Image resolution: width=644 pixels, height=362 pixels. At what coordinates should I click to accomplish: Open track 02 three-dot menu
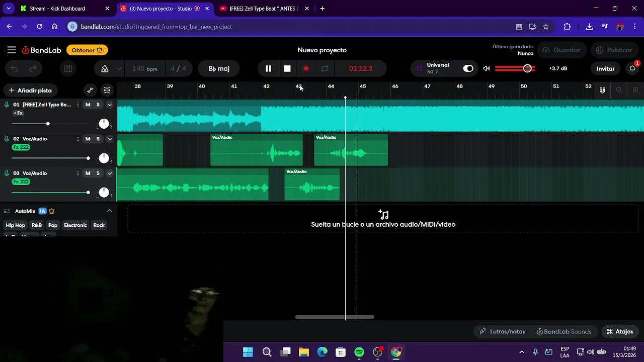pyautogui.click(x=77, y=139)
